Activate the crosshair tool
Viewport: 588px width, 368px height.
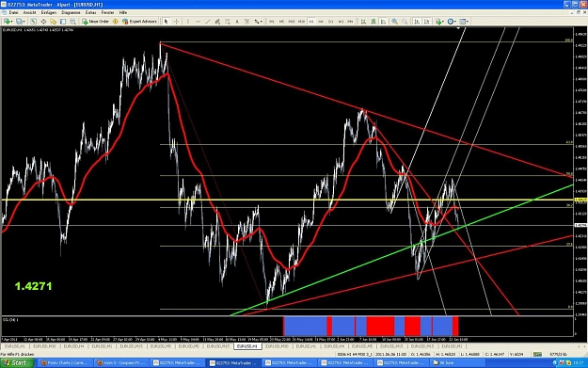coord(176,22)
